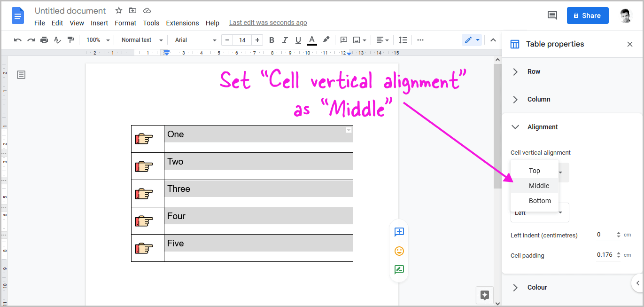Click the Share button

tap(587, 16)
